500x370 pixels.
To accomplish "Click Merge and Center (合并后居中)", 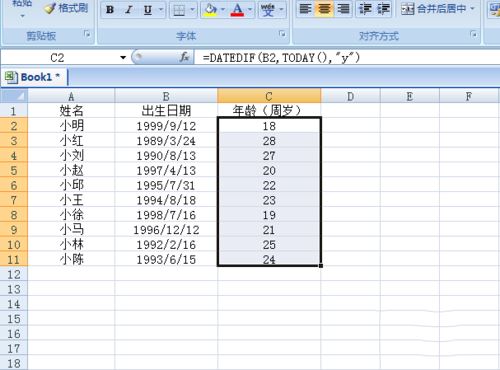I will [x=433, y=9].
